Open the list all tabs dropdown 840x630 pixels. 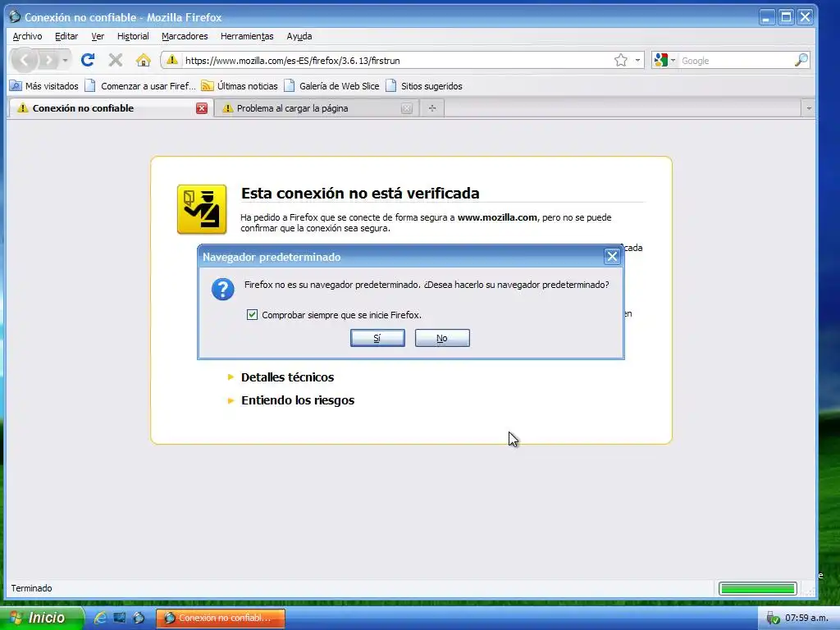click(x=808, y=108)
